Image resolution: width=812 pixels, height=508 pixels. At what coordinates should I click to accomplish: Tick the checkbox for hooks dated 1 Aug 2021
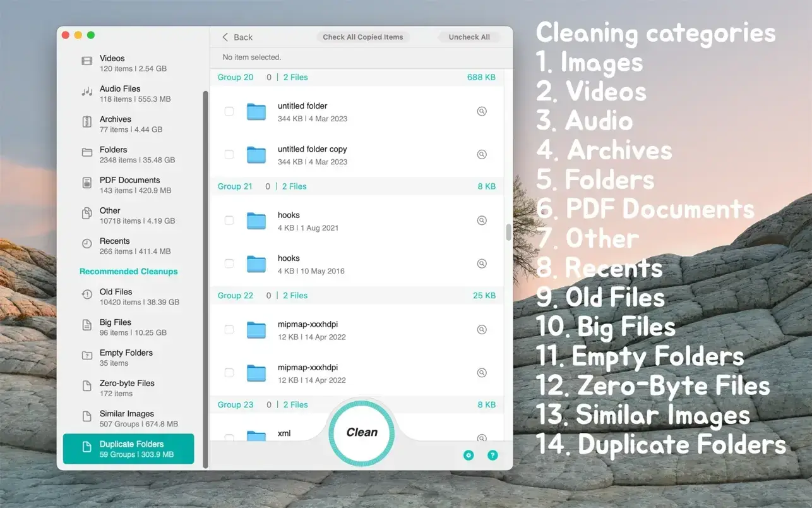click(229, 221)
